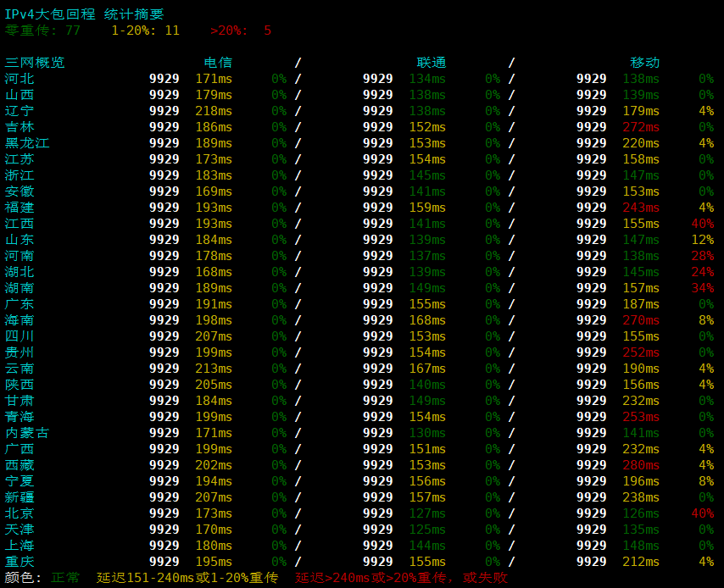Viewport: 724px width, 588px height.
Task: Select the 宁夏 province row label
Action: tap(19, 481)
